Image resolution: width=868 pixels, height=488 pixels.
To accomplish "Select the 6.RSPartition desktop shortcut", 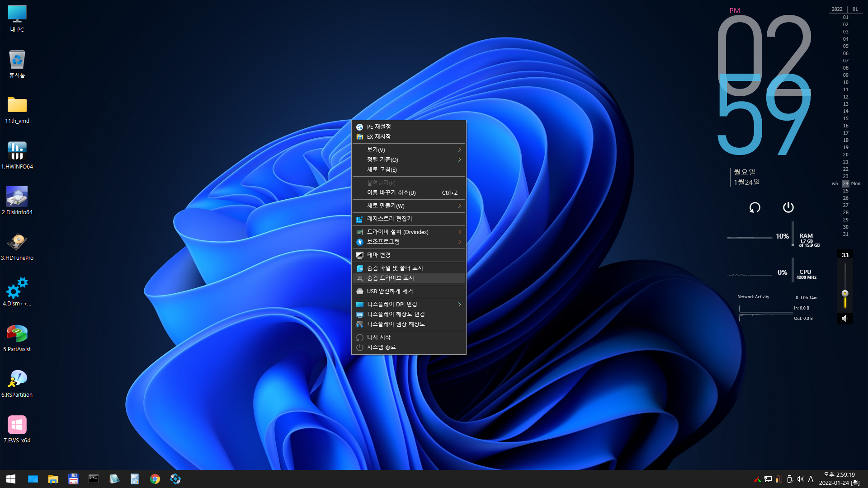I will click(x=17, y=384).
